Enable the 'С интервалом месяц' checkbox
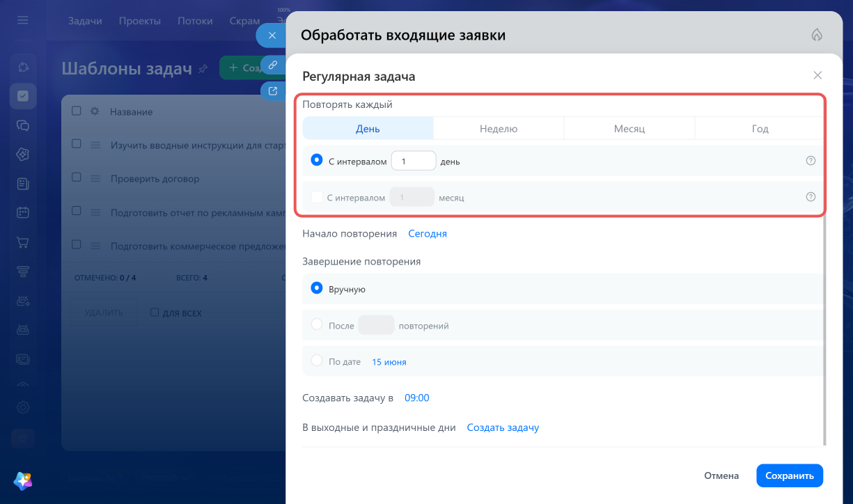This screenshot has height=504, width=853. (317, 197)
